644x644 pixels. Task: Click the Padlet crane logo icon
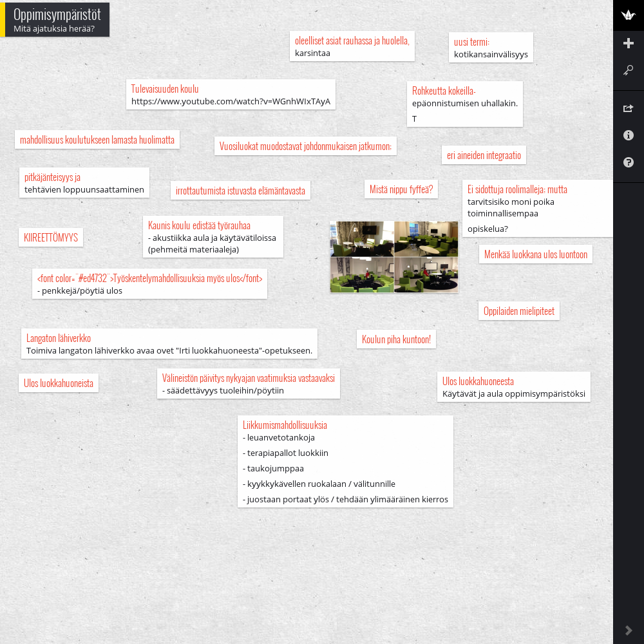629,15
